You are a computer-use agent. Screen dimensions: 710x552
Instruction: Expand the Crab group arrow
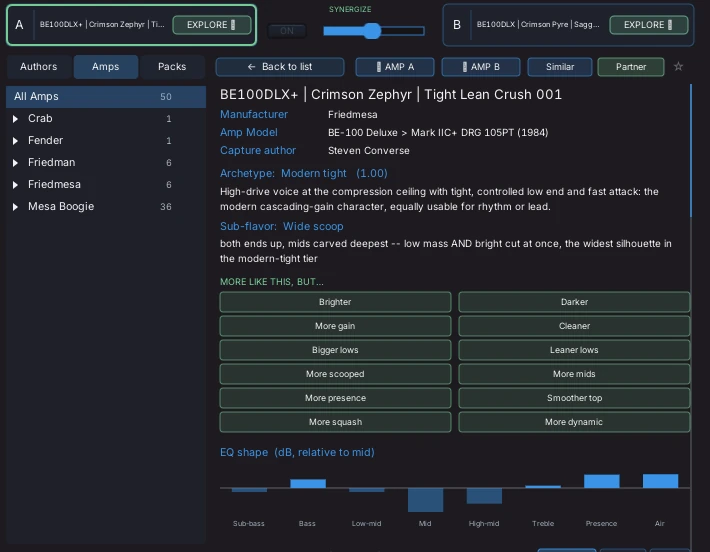point(15,119)
